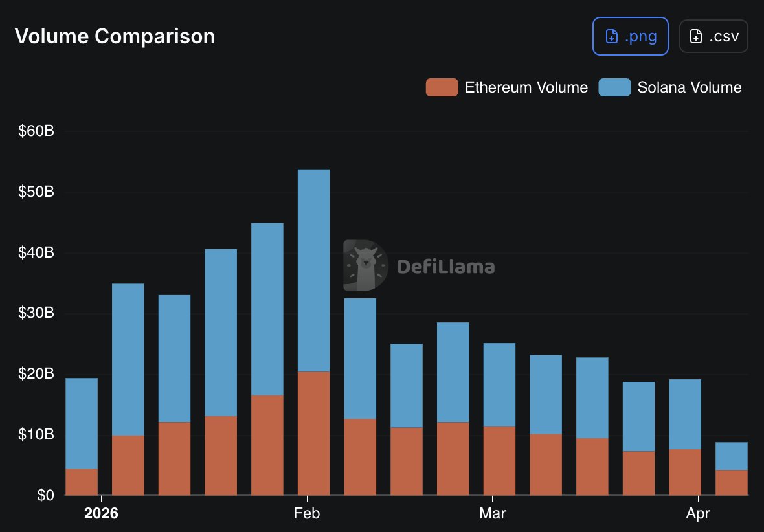
Task: Click the Solana segment of the first bar
Action: tap(82, 423)
